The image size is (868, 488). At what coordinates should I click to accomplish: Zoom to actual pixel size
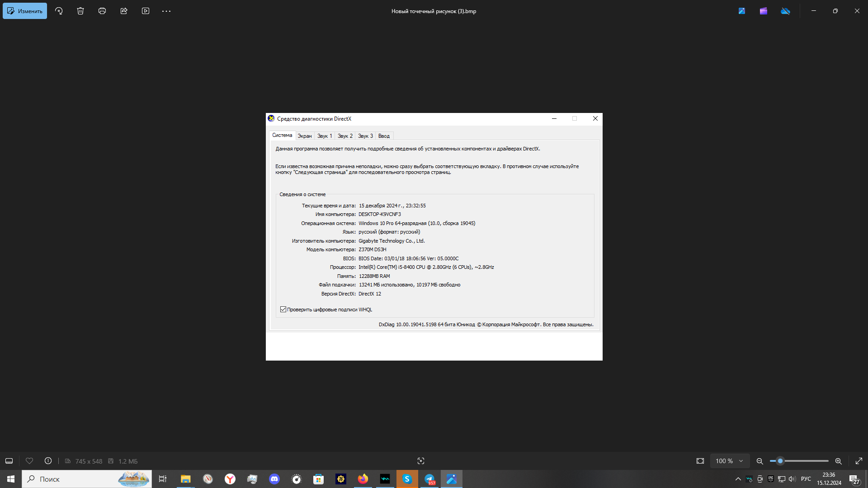[699, 461]
